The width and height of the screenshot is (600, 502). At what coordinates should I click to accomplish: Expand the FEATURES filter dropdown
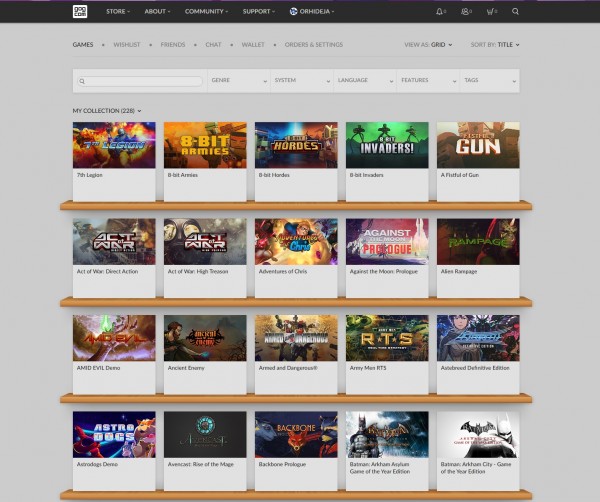tap(428, 81)
